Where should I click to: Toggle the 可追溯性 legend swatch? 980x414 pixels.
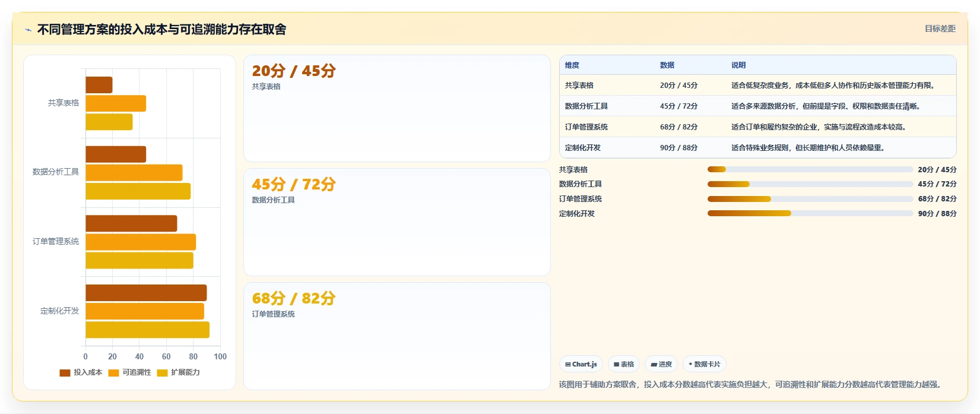click(x=114, y=372)
